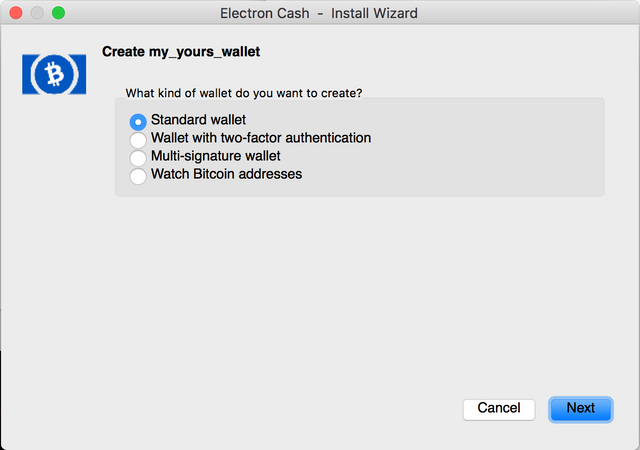Maximize the window with the green button
The height and width of the screenshot is (450, 640).
pos(57,14)
